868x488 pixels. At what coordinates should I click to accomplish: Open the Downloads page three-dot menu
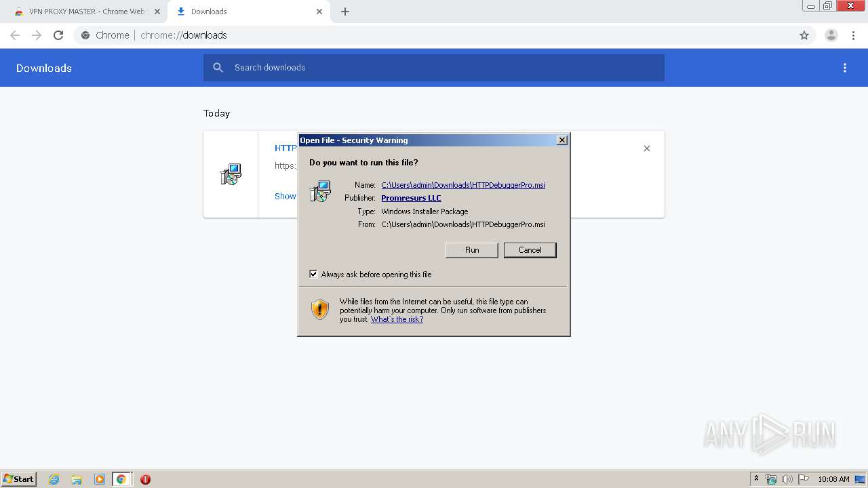click(845, 68)
